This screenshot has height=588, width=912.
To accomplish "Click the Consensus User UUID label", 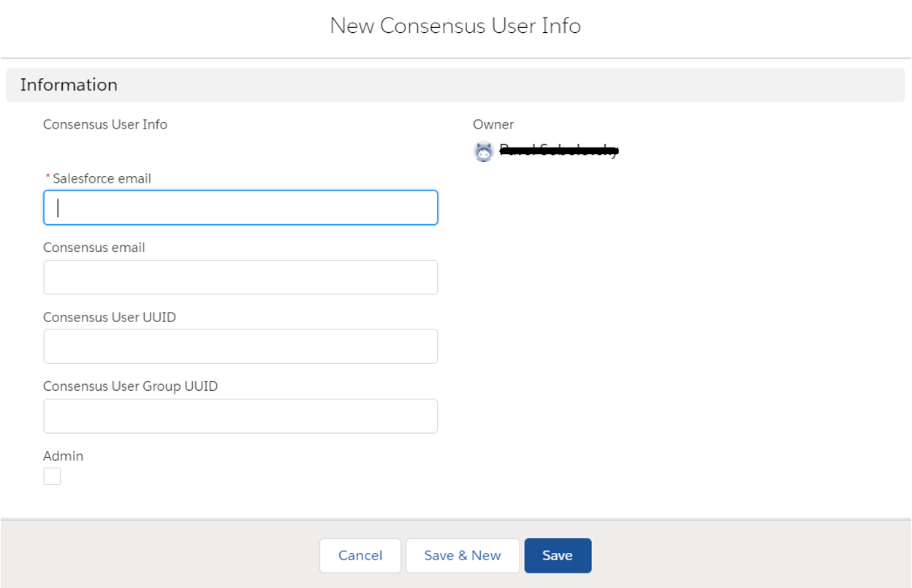I will 110,317.
